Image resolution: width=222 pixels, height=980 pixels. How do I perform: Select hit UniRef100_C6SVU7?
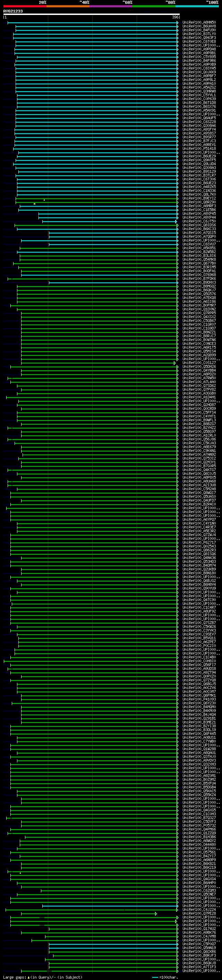coord(199,244)
